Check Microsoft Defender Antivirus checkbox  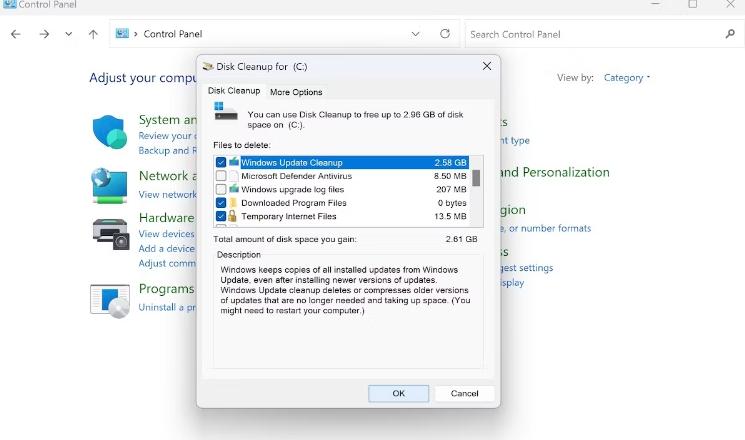click(221, 176)
